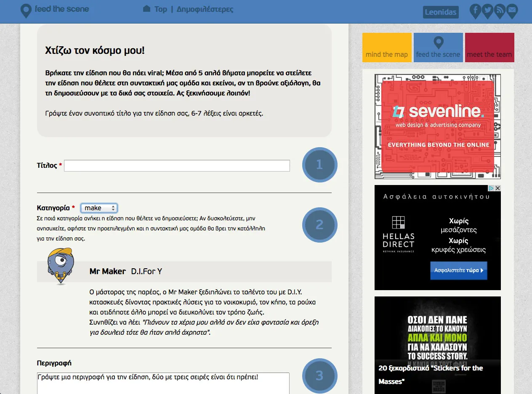Click the email envelope icon
The image size is (532, 394).
[x=512, y=11]
